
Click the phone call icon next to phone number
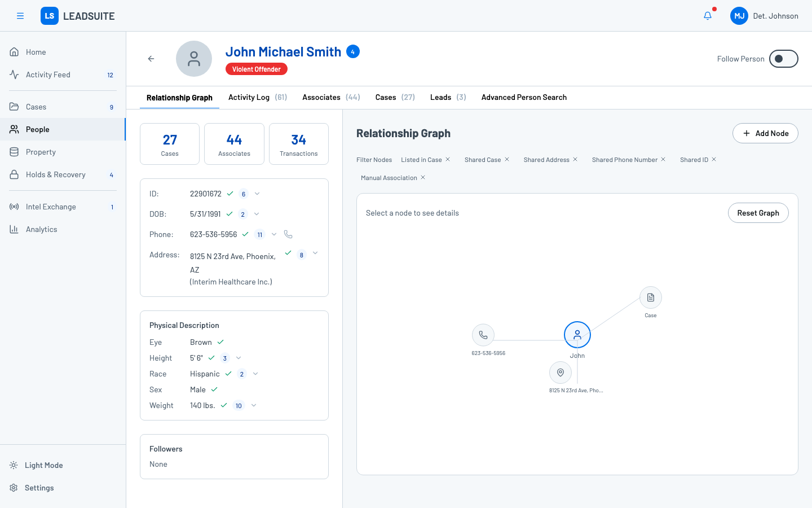pos(288,234)
